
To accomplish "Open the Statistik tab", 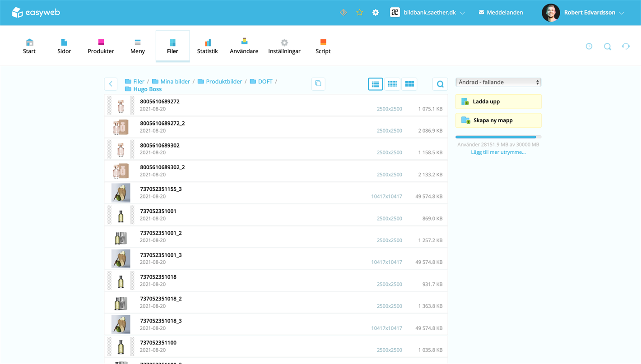I will point(207,46).
